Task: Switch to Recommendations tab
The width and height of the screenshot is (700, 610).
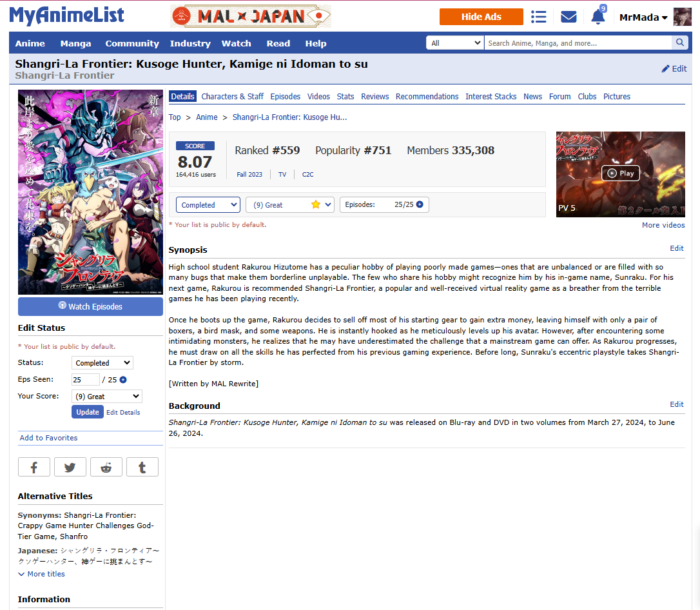Action: click(427, 97)
